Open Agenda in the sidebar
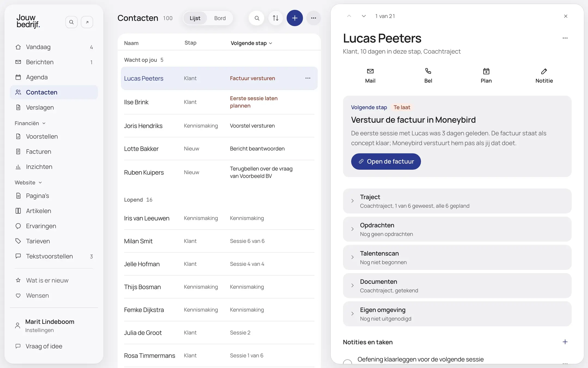Image resolution: width=588 pixels, height=368 pixels. point(54,77)
